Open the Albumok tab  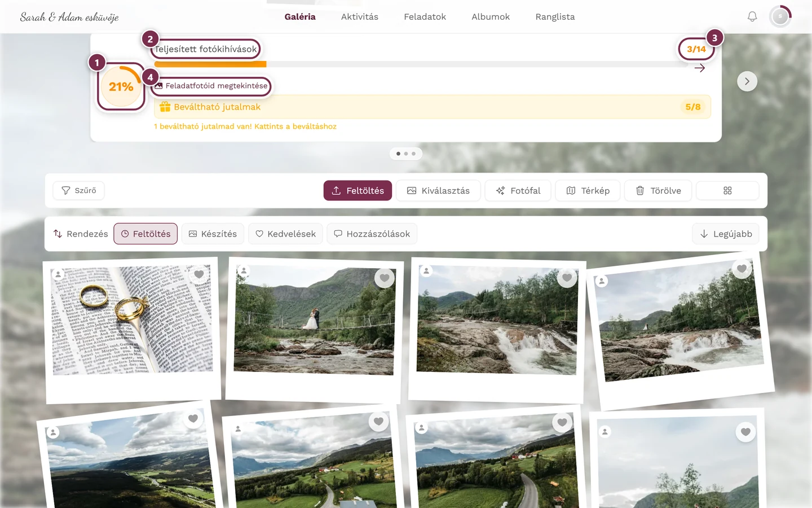coord(491,17)
